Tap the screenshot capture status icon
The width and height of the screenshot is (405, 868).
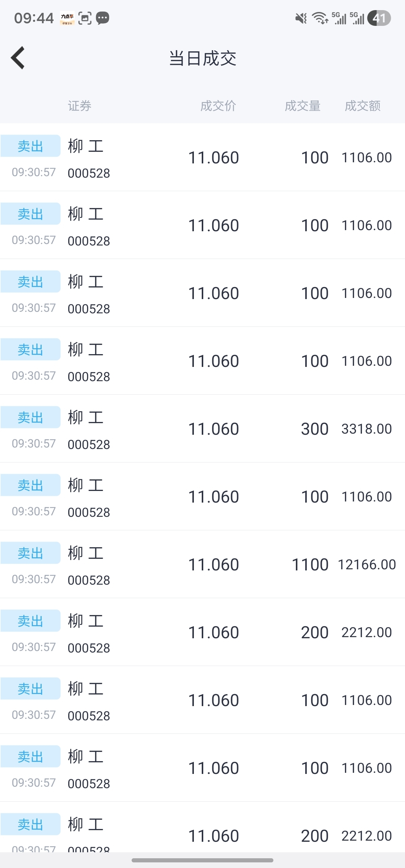85,18
